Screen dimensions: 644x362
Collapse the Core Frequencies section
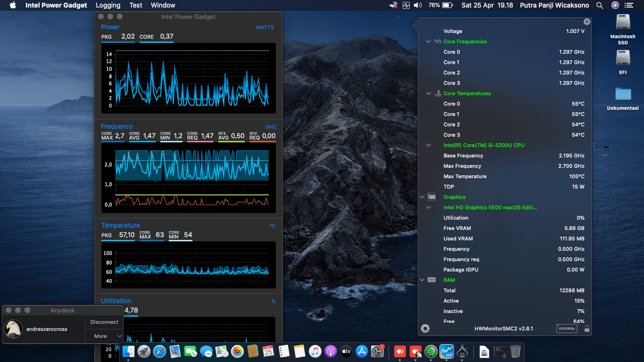coord(429,41)
